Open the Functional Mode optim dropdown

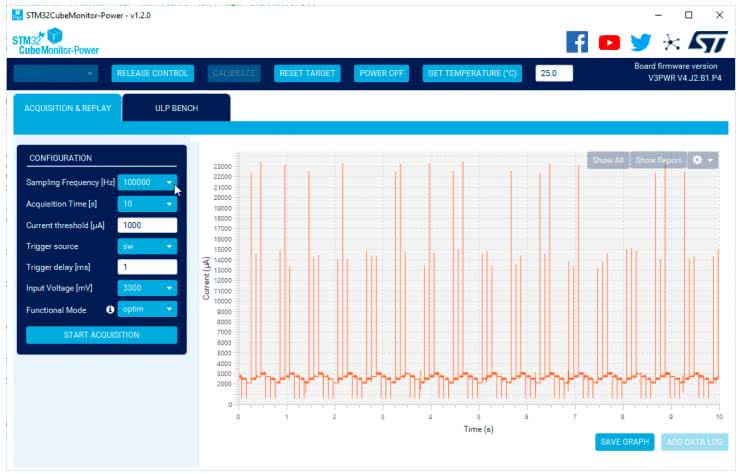coord(147,310)
